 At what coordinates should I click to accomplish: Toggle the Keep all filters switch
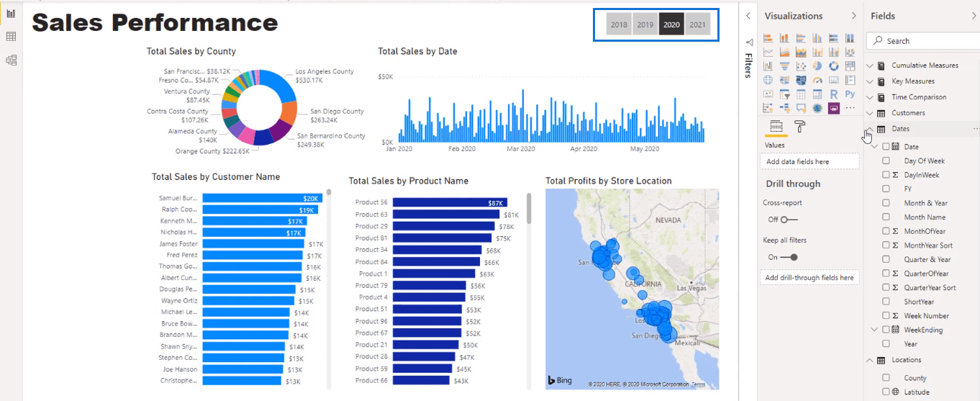pyautogui.click(x=789, y=257)
